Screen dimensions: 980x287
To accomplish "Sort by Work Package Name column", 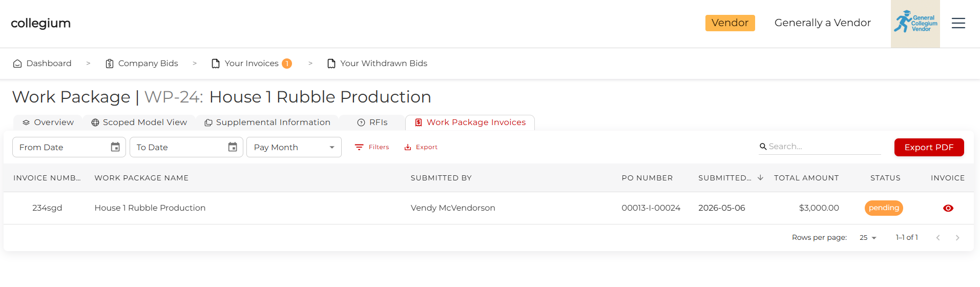I will (141, 178).
